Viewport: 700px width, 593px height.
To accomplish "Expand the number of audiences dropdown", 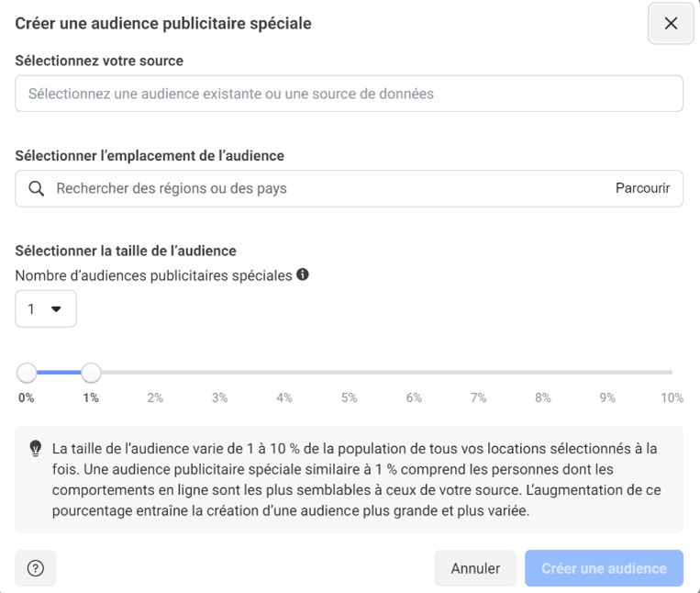I will 46,309.
